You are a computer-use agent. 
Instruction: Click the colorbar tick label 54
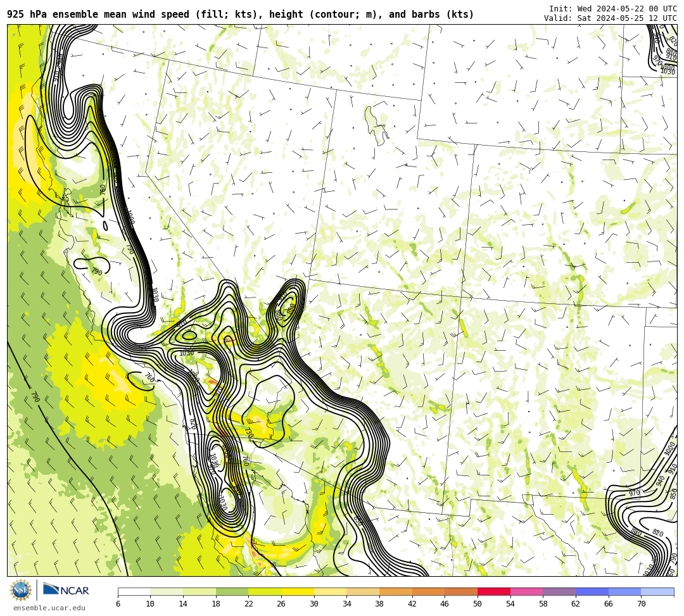[x=510, y=604]
